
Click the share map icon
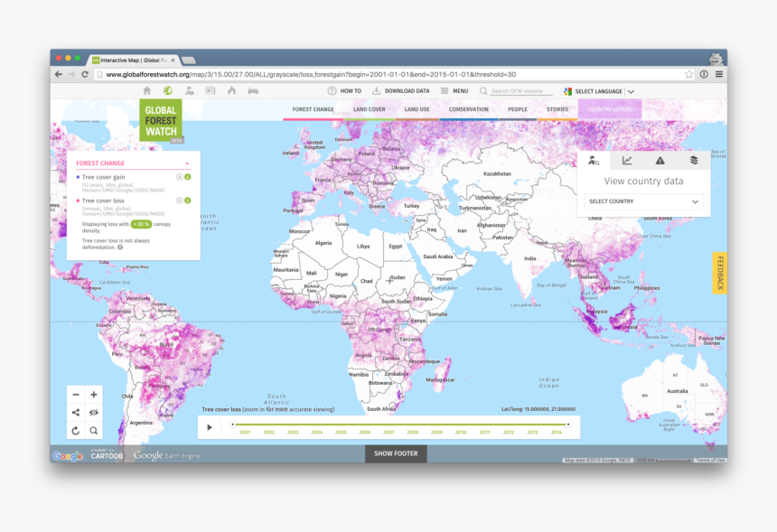76,413
